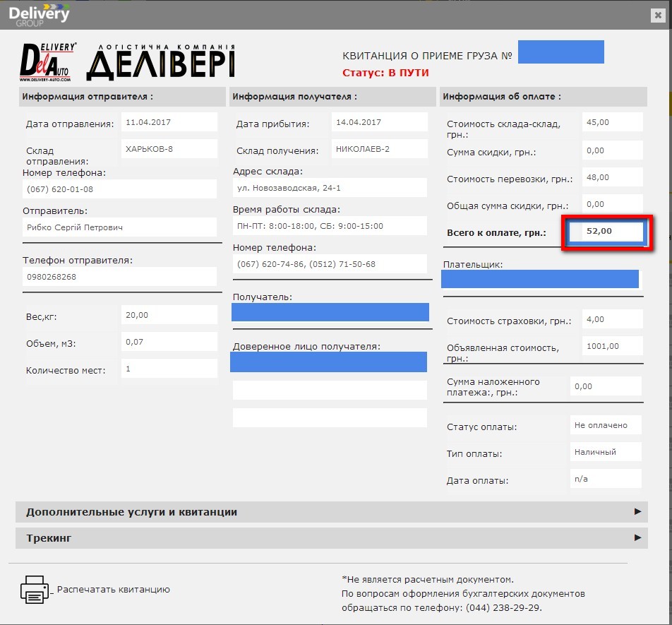This screenshot has height=625, width=672.
Task: Click the warehouse hours ПН-ПТ: 8:00-18:00 field
Action: [x=330, y=226]
